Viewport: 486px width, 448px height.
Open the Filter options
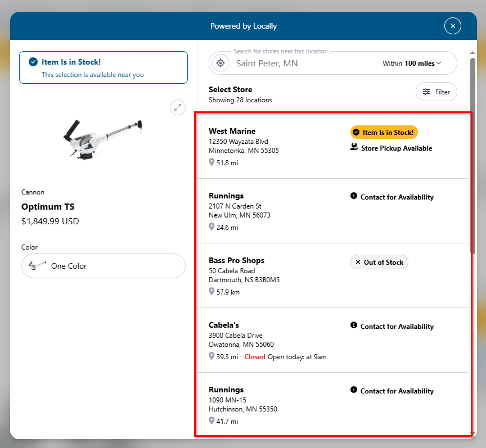pos(436,92)
